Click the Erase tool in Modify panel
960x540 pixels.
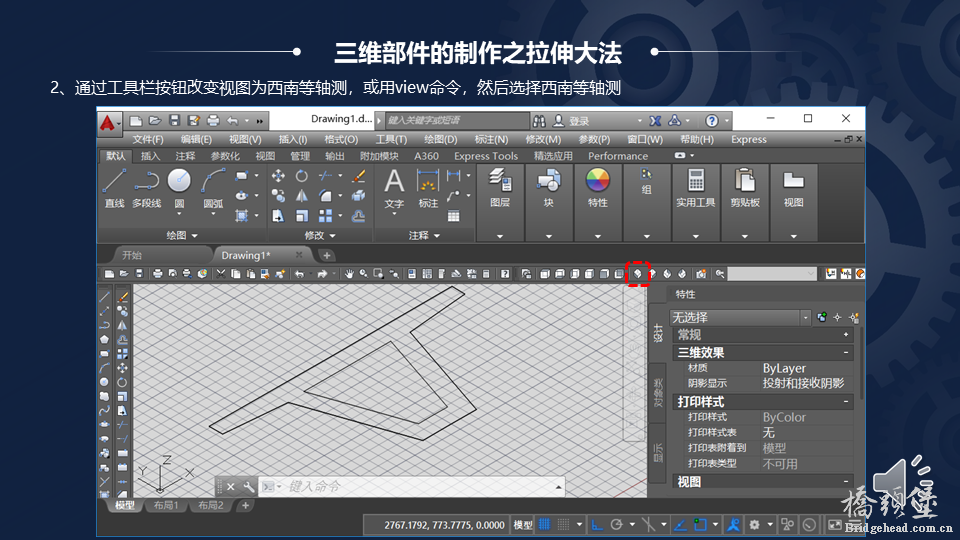(359, 176)
